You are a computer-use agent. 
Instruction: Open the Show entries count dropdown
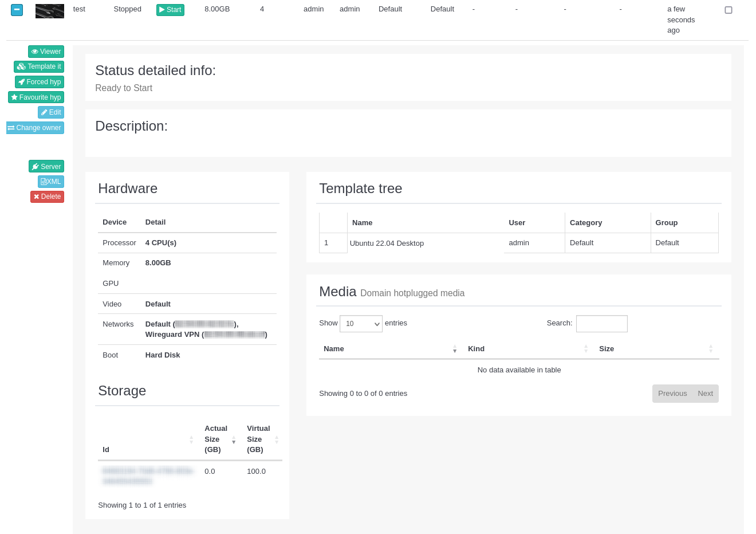point(361,324)
